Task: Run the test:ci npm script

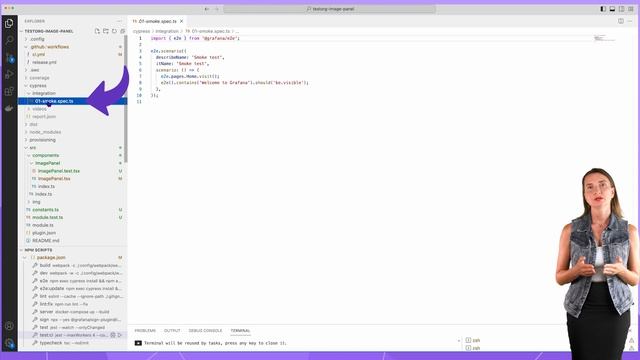Action: click(120, 335)
